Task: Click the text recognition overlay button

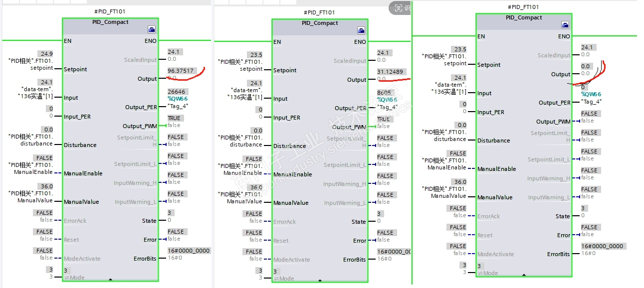Action: [x=401, y=7]
